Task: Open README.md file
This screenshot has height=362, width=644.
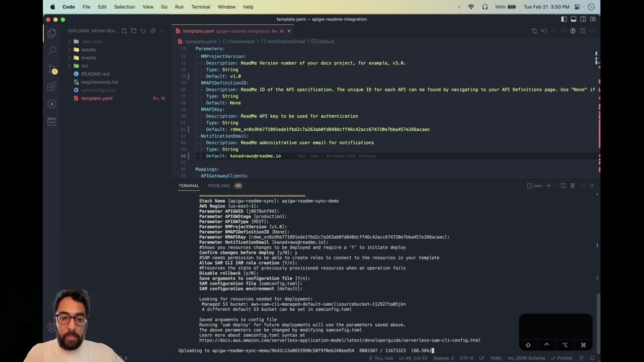Action: click(x=95, y=74)
